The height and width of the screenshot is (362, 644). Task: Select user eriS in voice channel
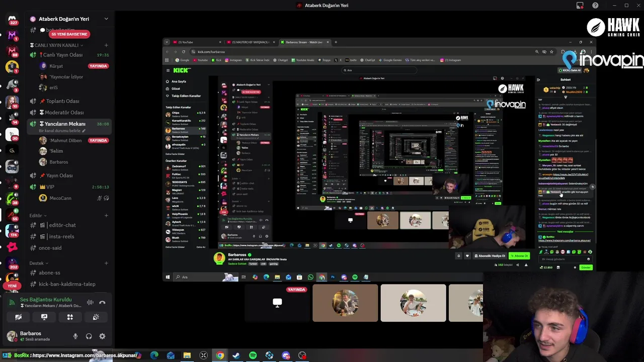48,87
